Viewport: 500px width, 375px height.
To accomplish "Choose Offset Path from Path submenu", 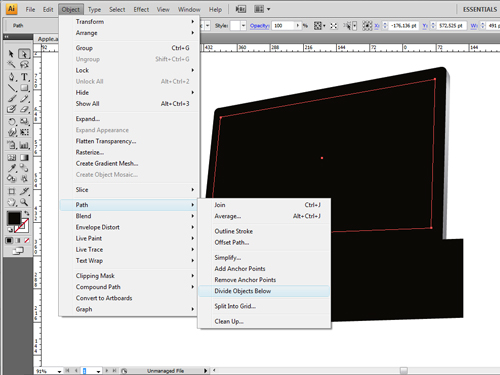I will tap(264, 242).
